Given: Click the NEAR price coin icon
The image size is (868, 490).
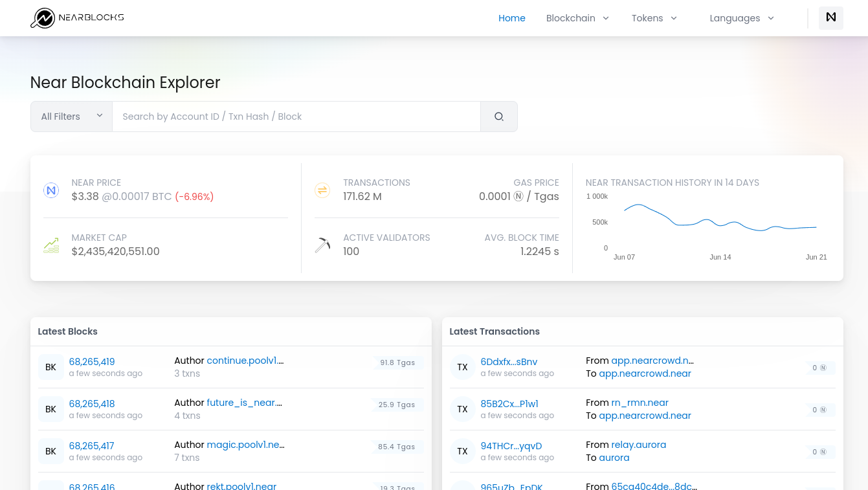Looking at the screenshot, I should point(51,190).
